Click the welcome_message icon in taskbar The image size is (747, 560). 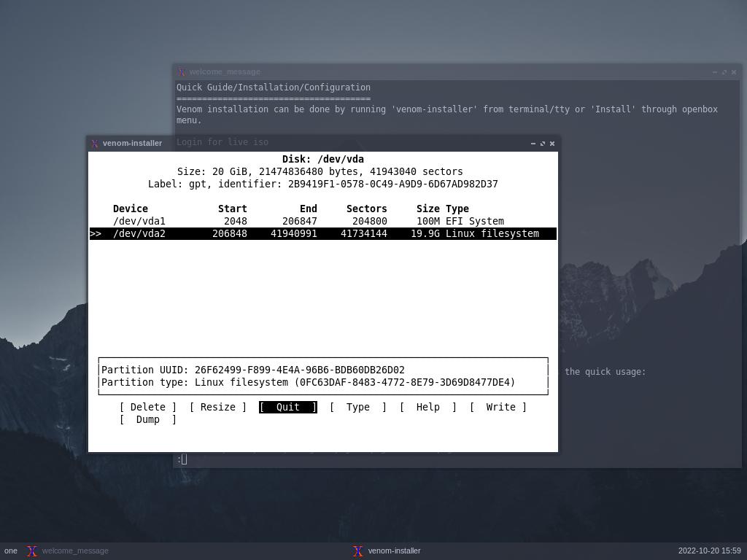click(x=32, y=551)
